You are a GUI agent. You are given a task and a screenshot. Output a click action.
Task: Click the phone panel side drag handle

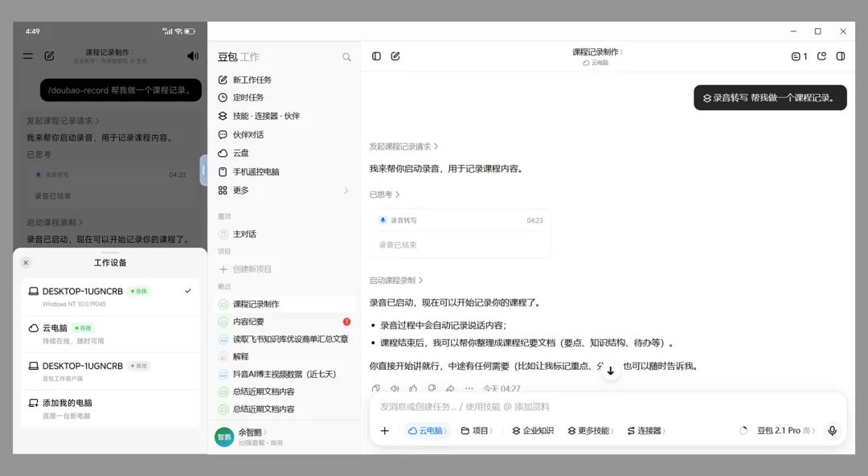203,170
